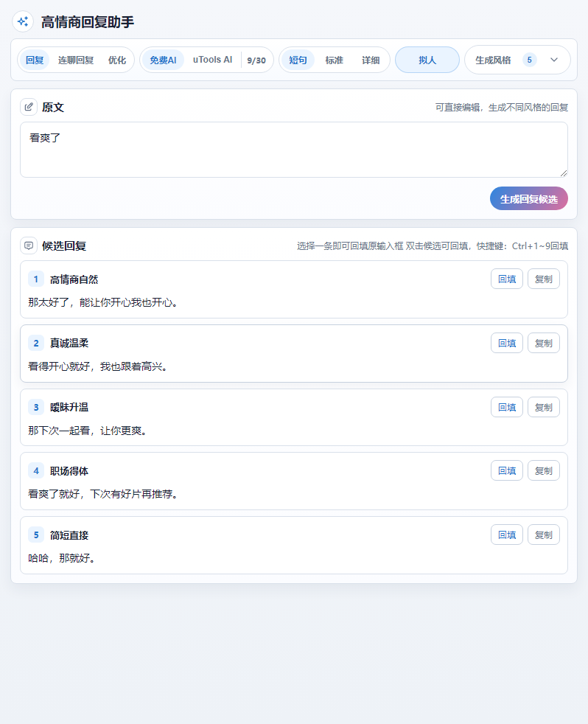Click number badge 2 on 真诚温柔
The height and width of the screenshot is (724, 588).
click(x=36, y=343)
